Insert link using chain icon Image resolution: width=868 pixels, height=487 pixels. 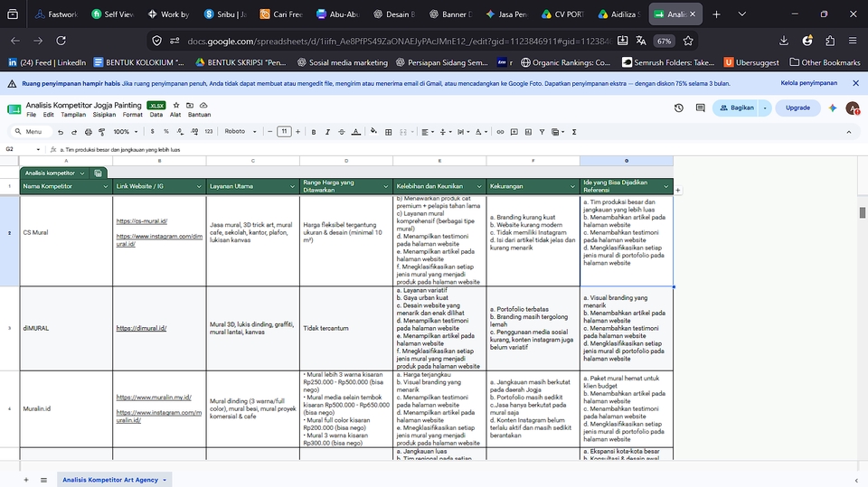pyautogui.click(x=500, y=132)
